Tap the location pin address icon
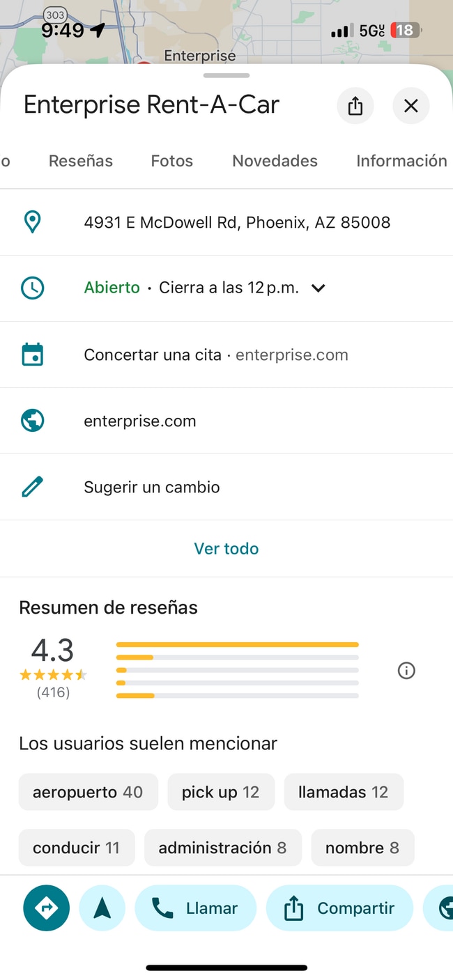This screenshot has height=980, width=453. coord(33,222)
